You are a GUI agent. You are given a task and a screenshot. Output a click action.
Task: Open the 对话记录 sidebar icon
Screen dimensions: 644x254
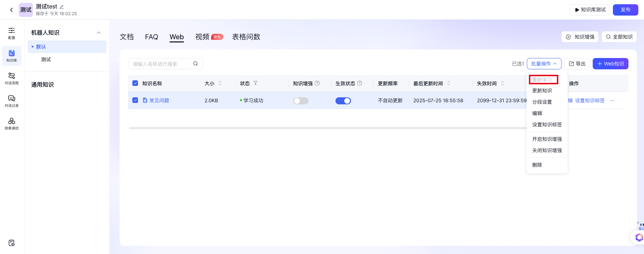pos(12,101)
